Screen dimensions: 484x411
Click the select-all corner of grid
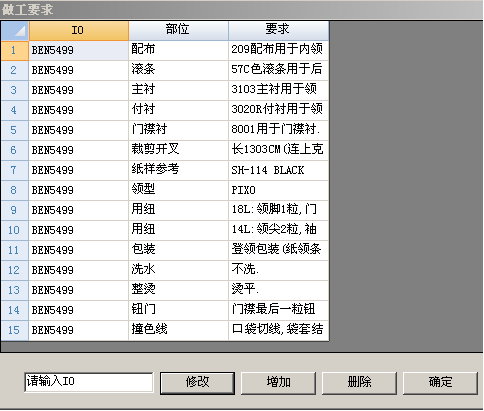click(15, 31)
